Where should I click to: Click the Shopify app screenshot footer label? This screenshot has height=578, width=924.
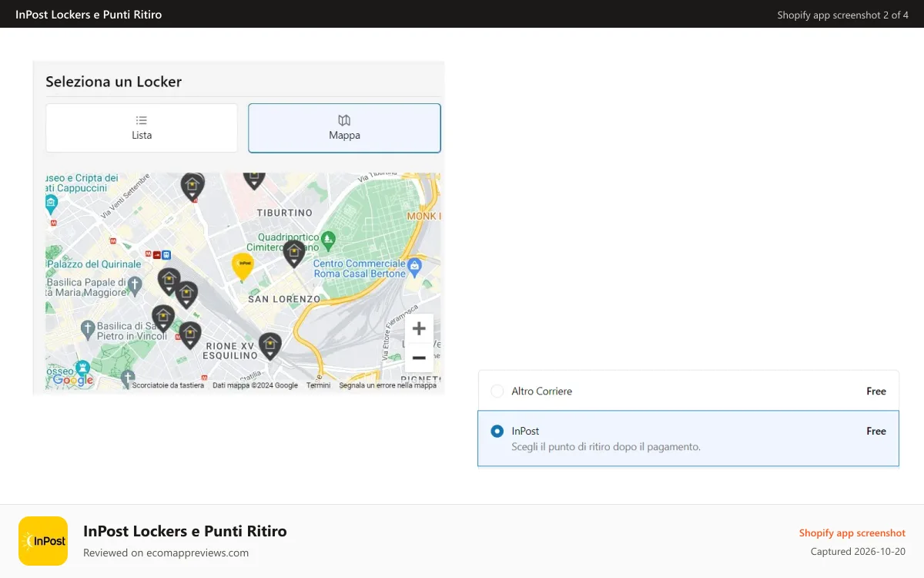tap(852, 533)
